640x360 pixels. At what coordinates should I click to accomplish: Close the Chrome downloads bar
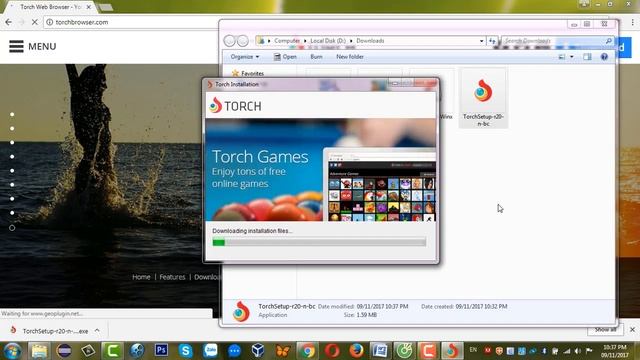click(x=632, y=329)
